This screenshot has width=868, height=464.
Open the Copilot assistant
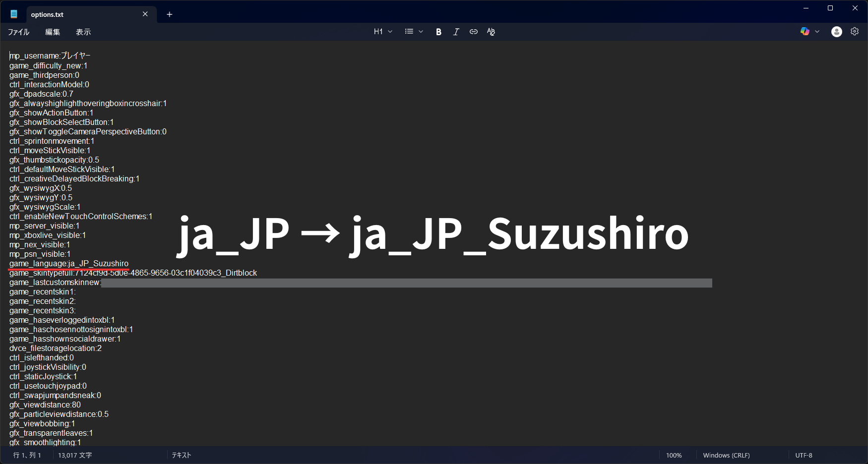804,31
